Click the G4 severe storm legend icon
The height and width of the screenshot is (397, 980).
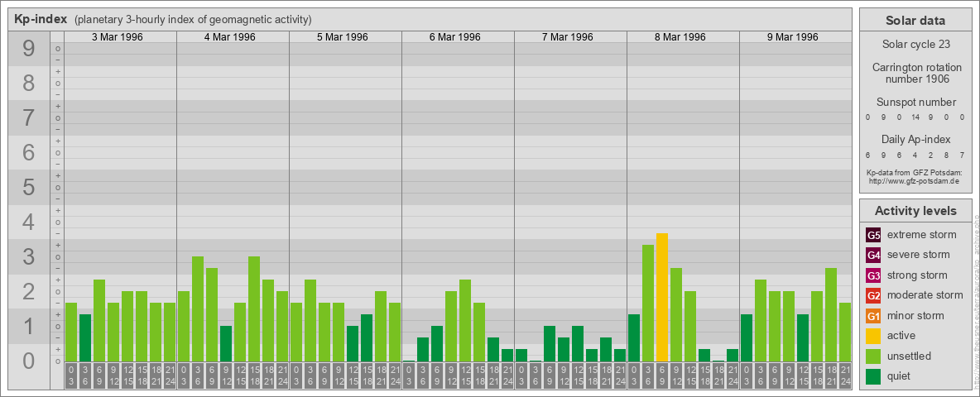pyautogui.click(x=873, y=256)
